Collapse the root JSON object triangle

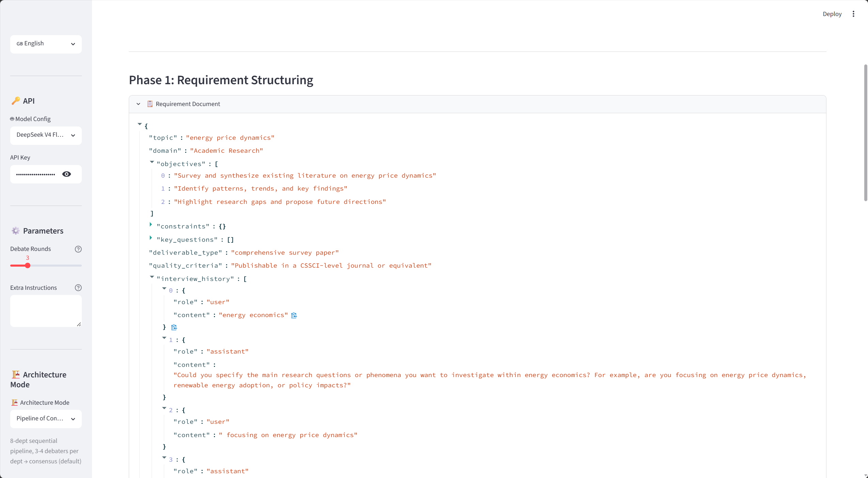[x=140, y=124]
